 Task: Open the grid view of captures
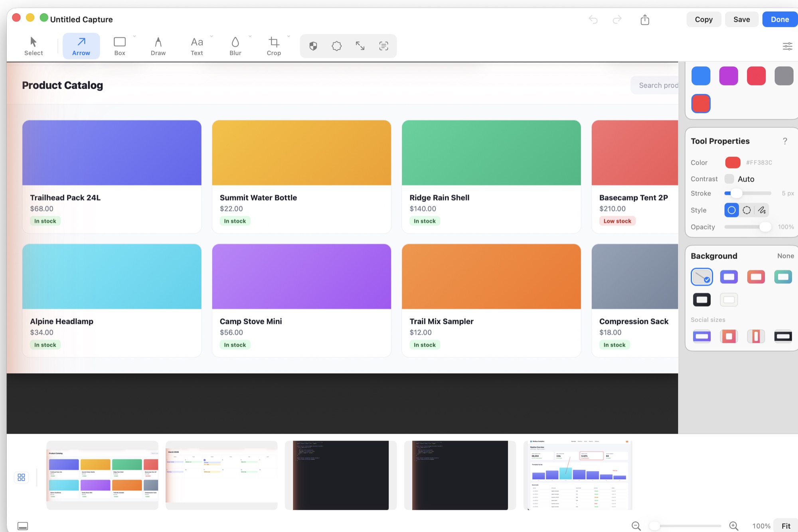(x=22, y=477)
